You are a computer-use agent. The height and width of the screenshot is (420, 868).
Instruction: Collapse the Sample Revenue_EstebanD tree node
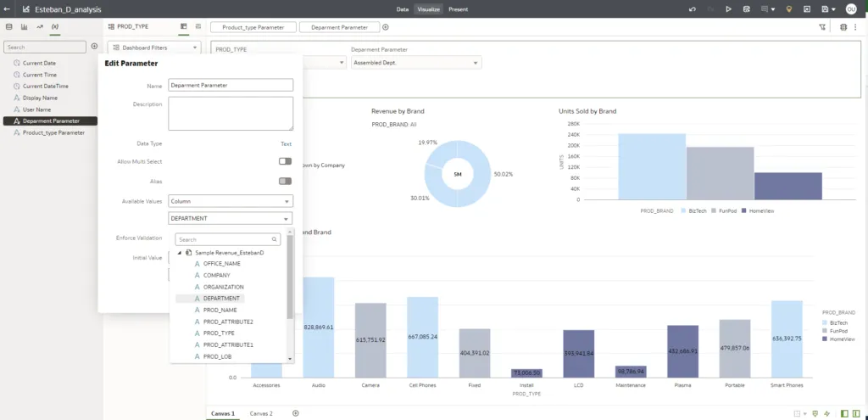click(x=179, y=253)
